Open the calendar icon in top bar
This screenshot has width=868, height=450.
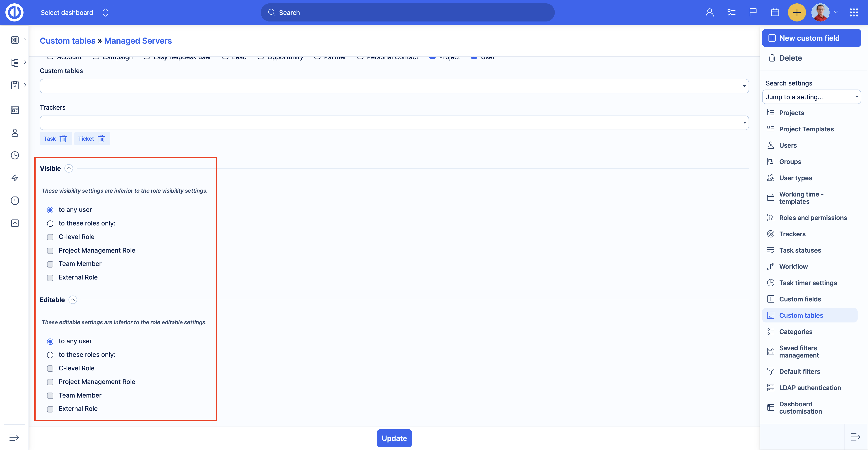click(x=775, y=13)
